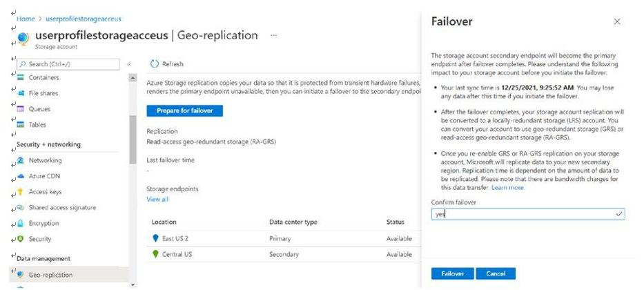Click the Tables icon in sidebar

[21, 124]
